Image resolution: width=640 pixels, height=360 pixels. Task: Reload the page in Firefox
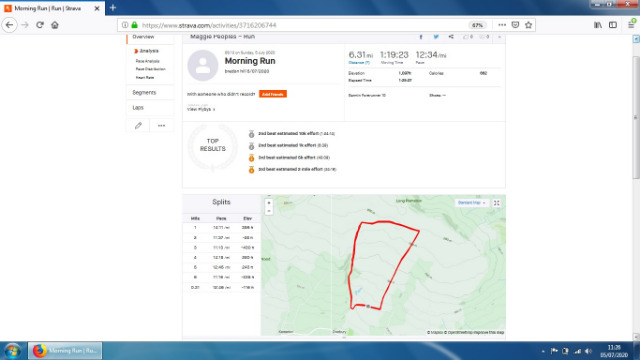[40, 25]
